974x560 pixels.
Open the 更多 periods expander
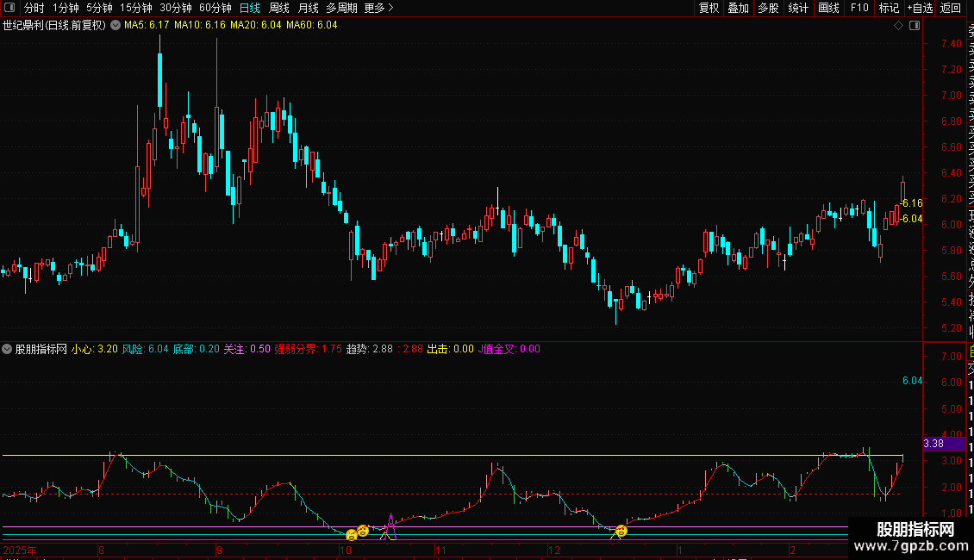[x=378, y=8]
